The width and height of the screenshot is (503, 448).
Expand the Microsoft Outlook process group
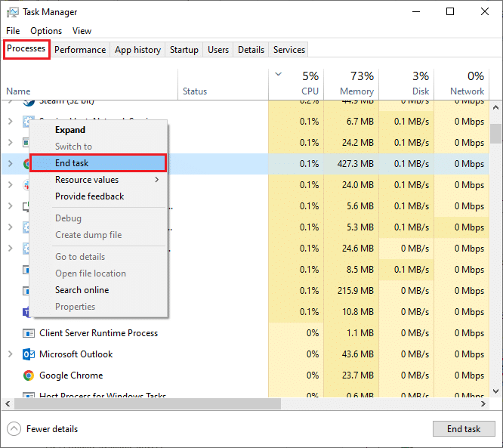pyautogui.click(x=11, y=354)
